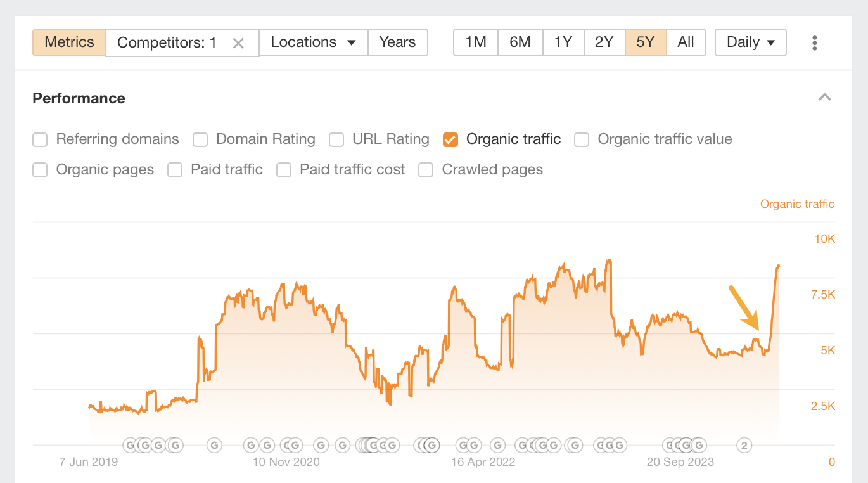The image size is (868, 483).
Task: Enable the Referring domains checkbox
Action: click(x=40, y=139)
